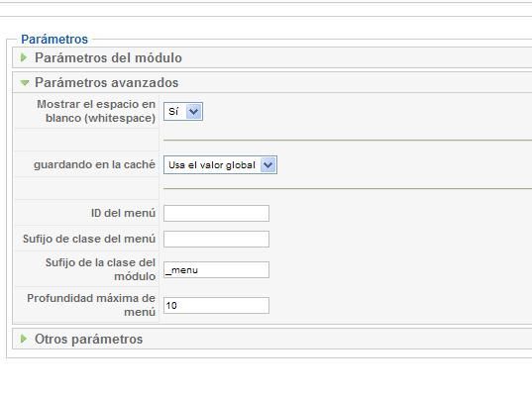Focus the Sufijo de clase del menú field
Image resolution: width=532 pixels, height=397 pixels.
[x=216, y=239]
